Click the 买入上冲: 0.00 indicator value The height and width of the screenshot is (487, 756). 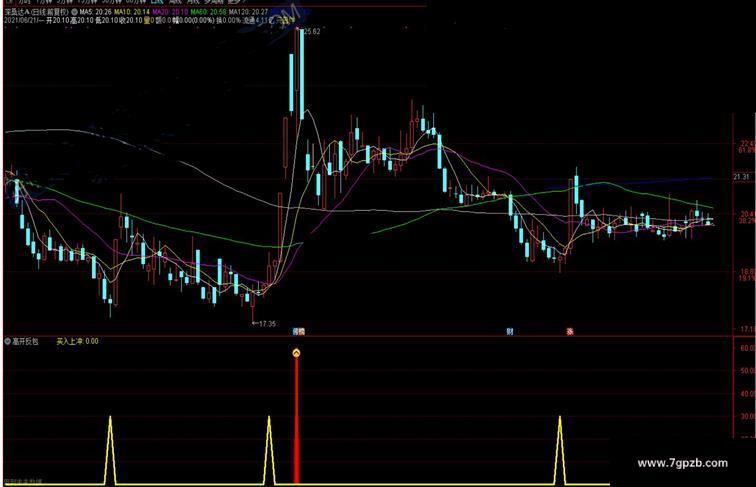pos(77,341)
